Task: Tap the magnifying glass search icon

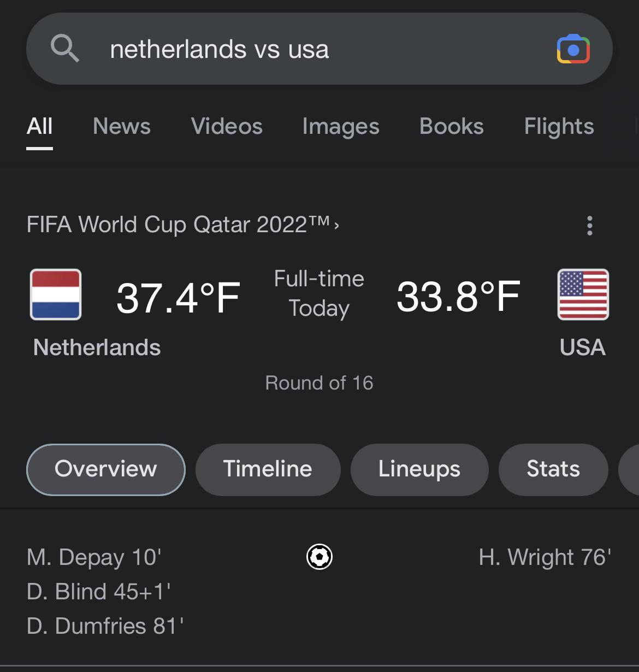Action: point(65,48)
